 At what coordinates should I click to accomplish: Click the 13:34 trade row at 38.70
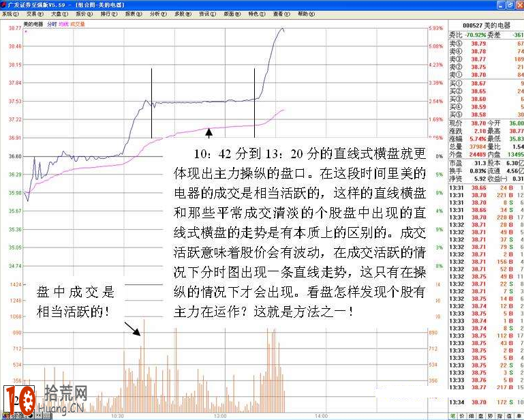[x=487, y=402]
